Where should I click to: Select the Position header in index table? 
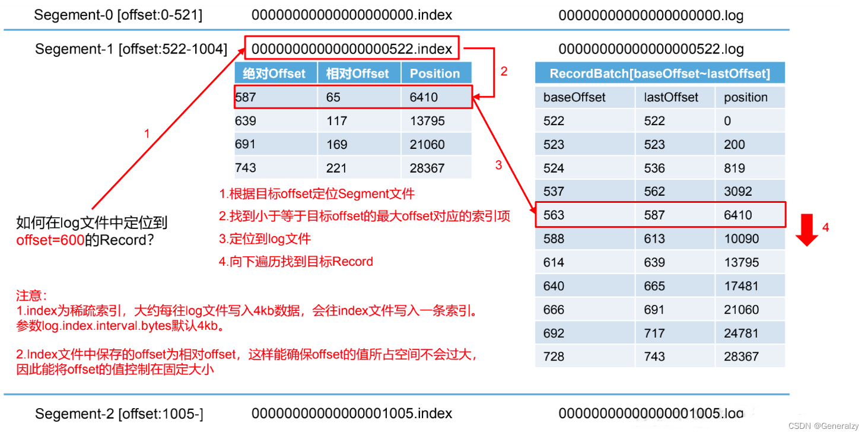click(435, 74)
